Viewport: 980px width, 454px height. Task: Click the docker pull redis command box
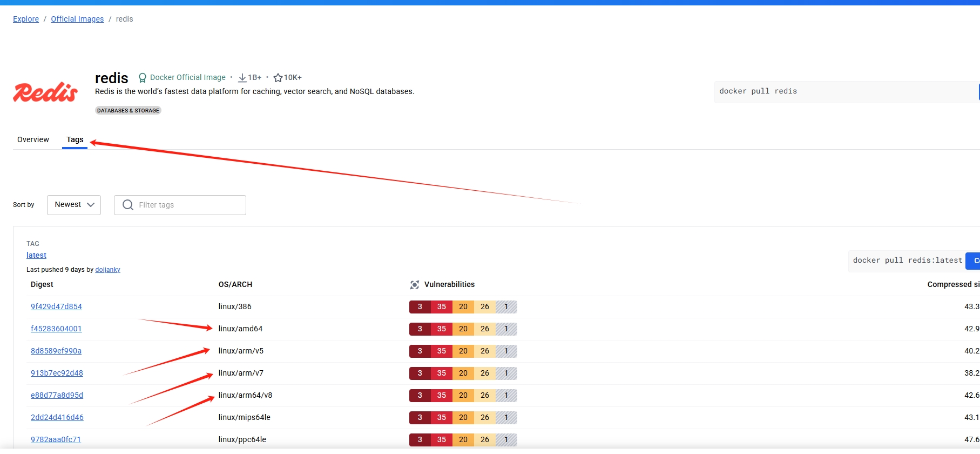[846, 91]
